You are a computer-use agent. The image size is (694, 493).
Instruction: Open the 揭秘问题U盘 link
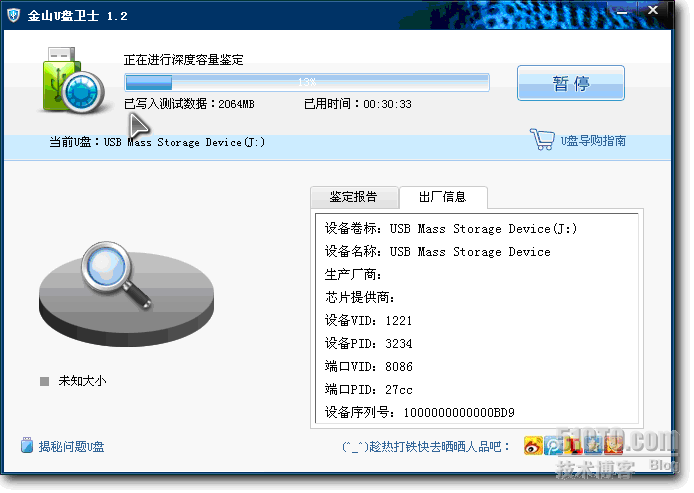click(x=71, y=447)
